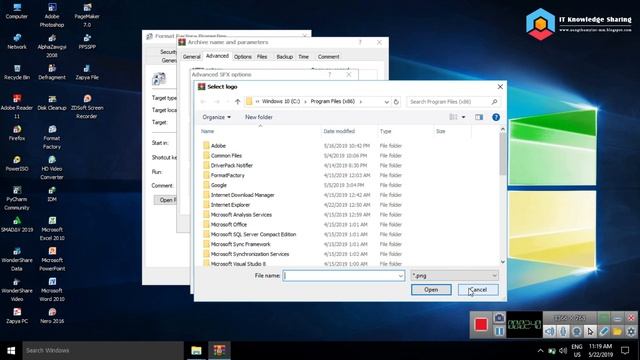Select the Microsoft Office folder
This screenshot has width=640, height=360.
click(229, 224)
